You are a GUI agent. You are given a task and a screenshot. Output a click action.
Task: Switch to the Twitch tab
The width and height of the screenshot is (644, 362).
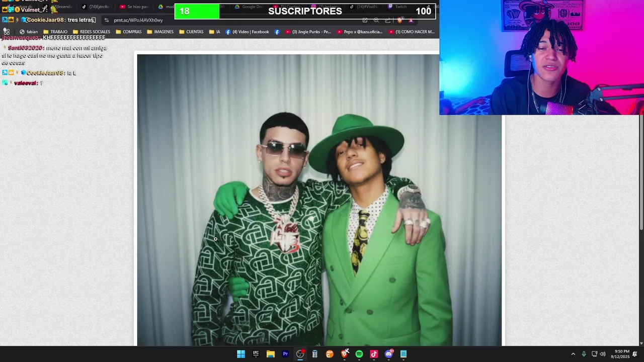click(397, 7)
